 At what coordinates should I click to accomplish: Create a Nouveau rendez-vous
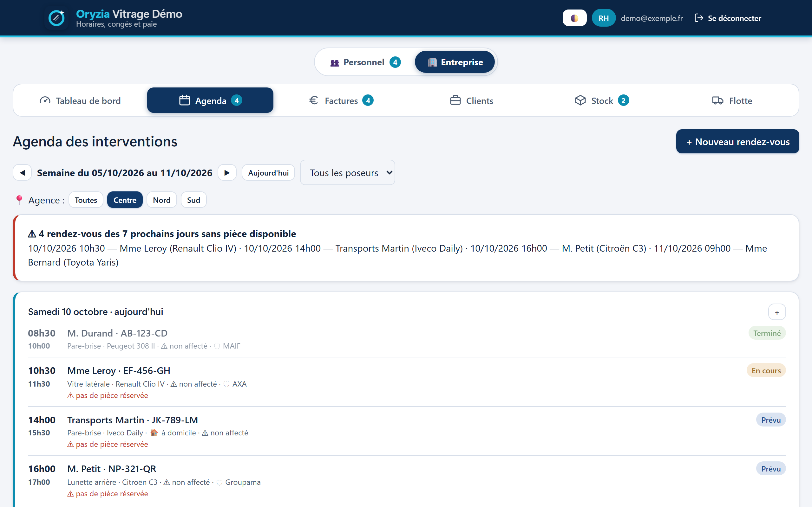click(737, 142)
